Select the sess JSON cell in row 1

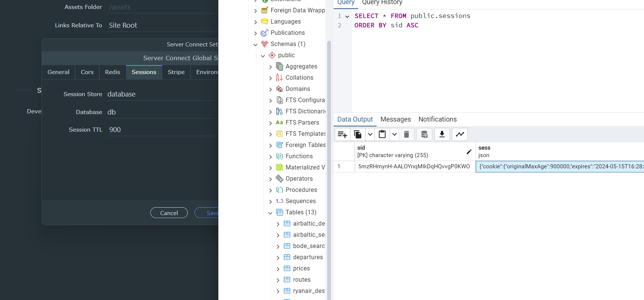(560, 166)
